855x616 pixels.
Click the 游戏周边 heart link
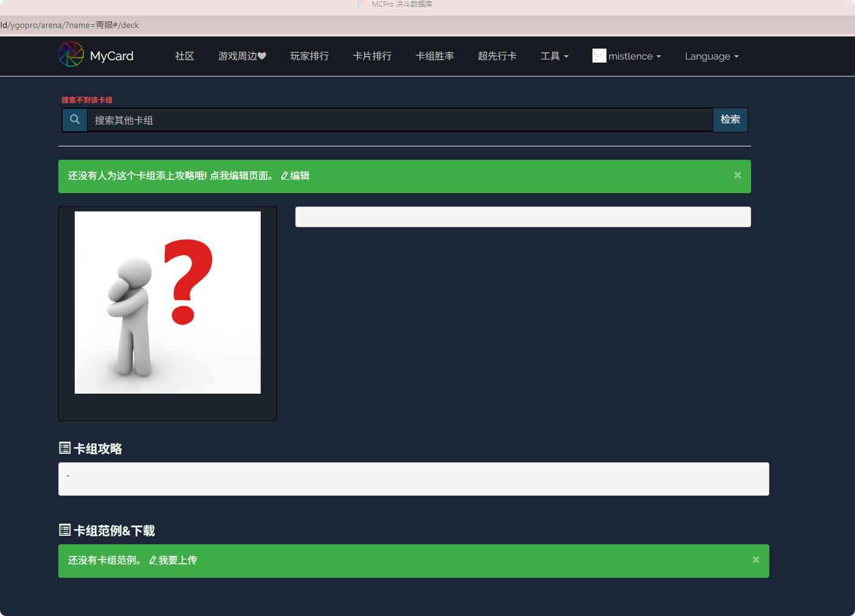click(242, 56)
